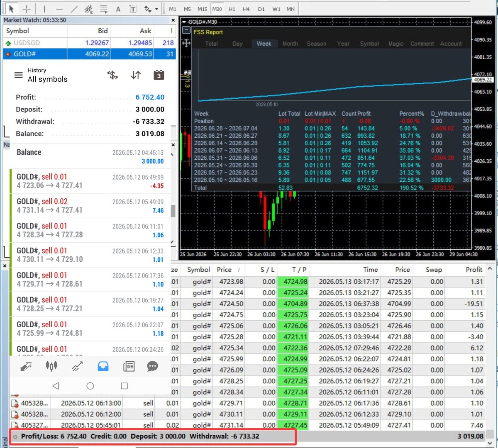Screen dimensions: 498x448
Task: Tap the currency dollar filter icon
Action: click(112, 75)
